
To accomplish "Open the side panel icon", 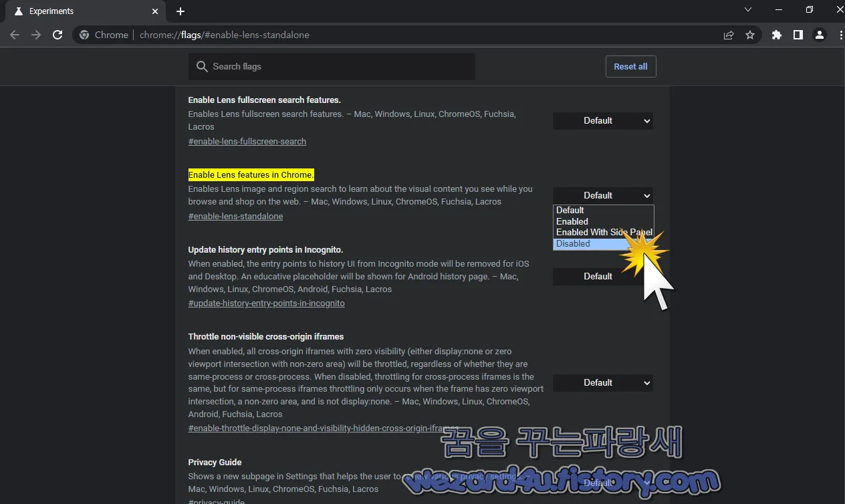I will (798, 35).
